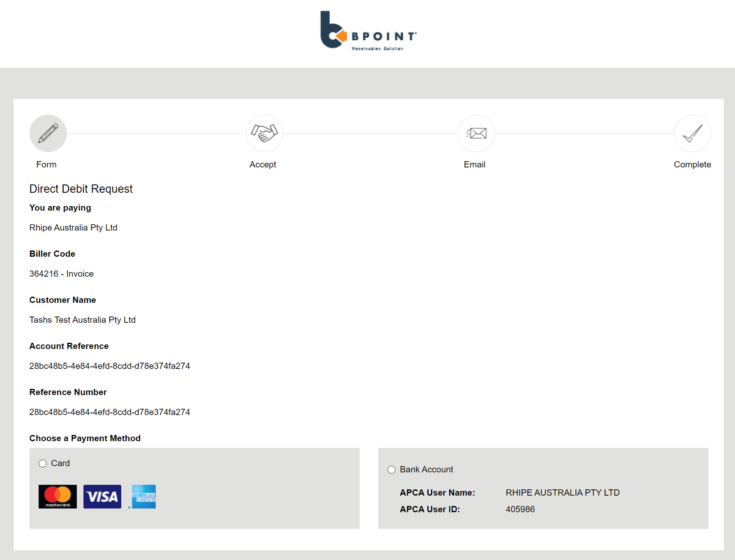Click the Bank Account label text
Viewport: 735px width, 560px height.
point(426,469)
